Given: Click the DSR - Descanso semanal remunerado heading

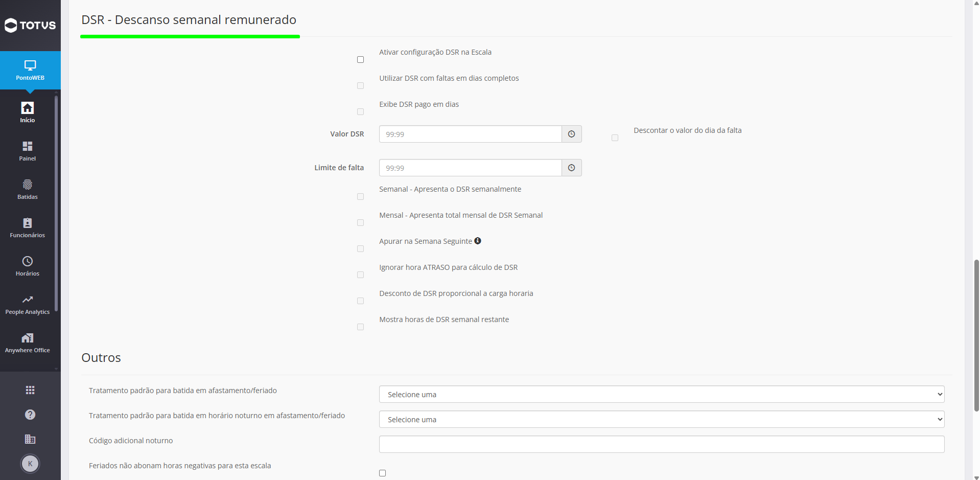Looking at the screenshot, I should coord(189,20).
